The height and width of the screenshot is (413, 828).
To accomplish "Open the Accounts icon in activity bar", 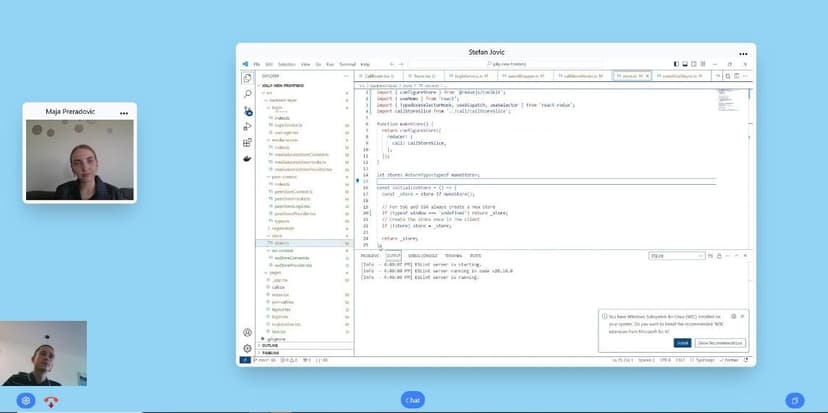I will [247, 332].
